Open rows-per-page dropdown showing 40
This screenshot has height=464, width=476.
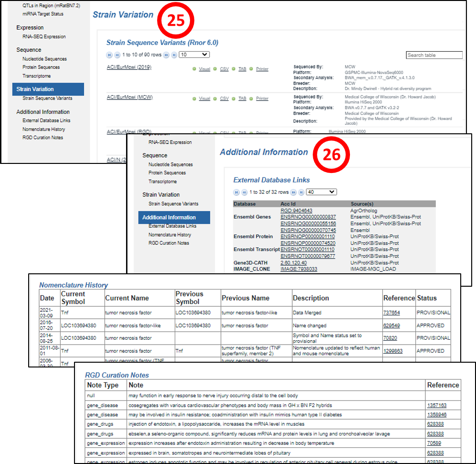coord(321,192)
